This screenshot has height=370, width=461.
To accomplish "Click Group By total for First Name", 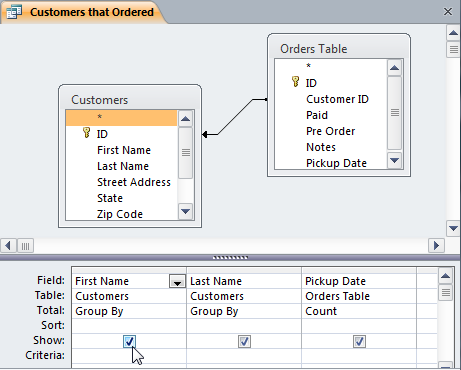I will [129, 311].
